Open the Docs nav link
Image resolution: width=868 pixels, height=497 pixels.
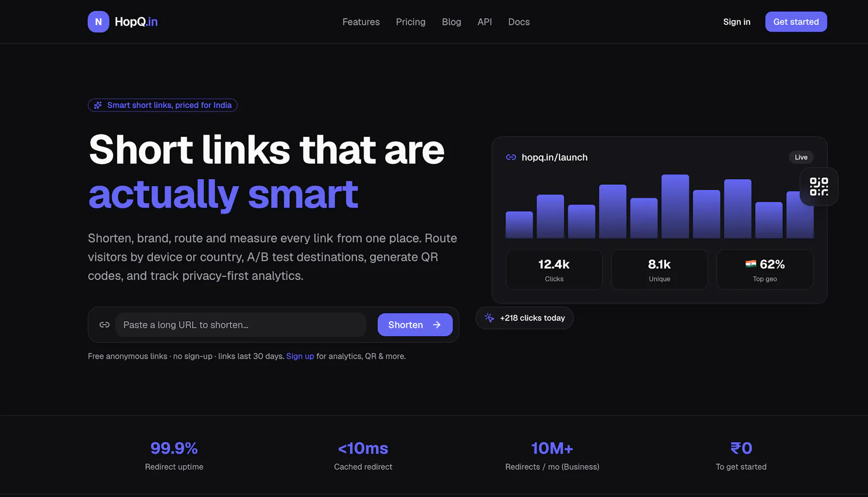pos(519,22)
